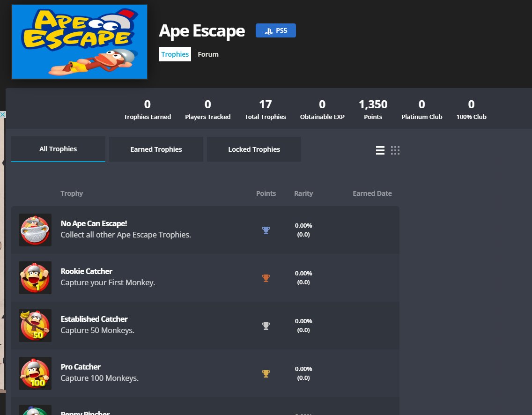
Task: Click the Obtainable EXP stat
Action: click(322, 110)
